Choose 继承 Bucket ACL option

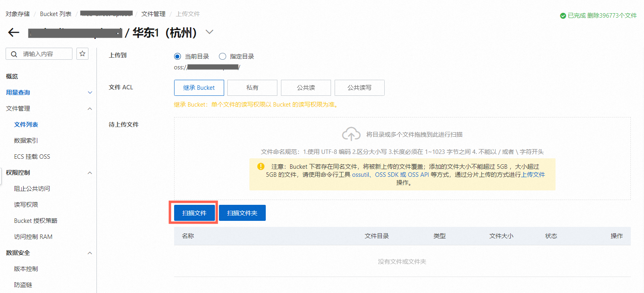click(199, 88)
